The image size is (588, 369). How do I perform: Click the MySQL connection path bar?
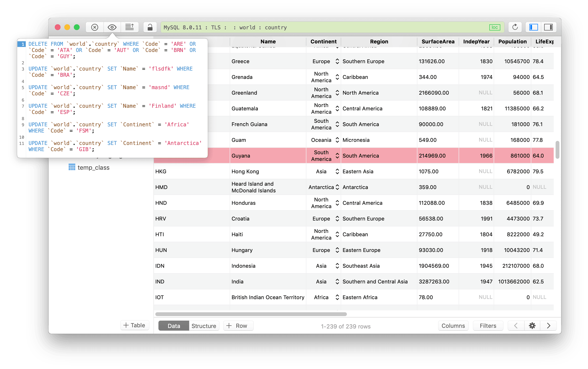(x=332, y=27)
